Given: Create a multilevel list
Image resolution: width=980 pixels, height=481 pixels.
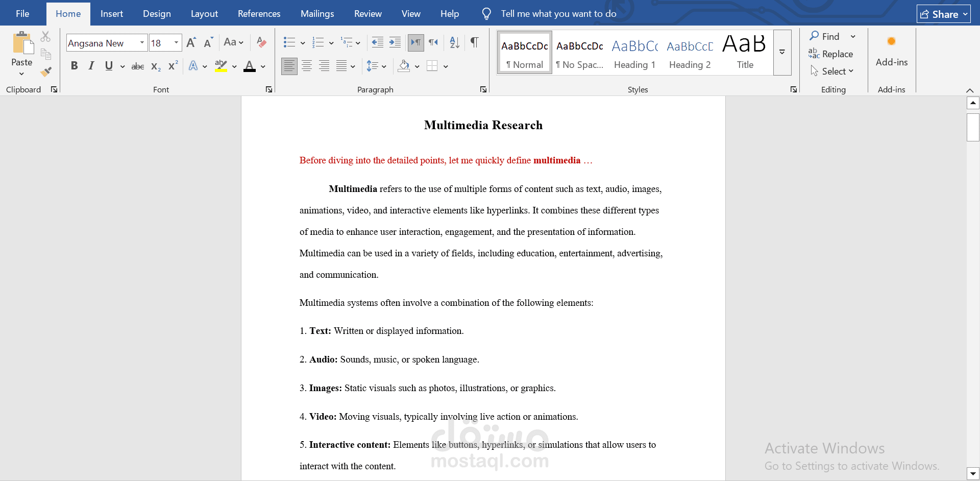Looking at the screenshot, I should 347,42.
